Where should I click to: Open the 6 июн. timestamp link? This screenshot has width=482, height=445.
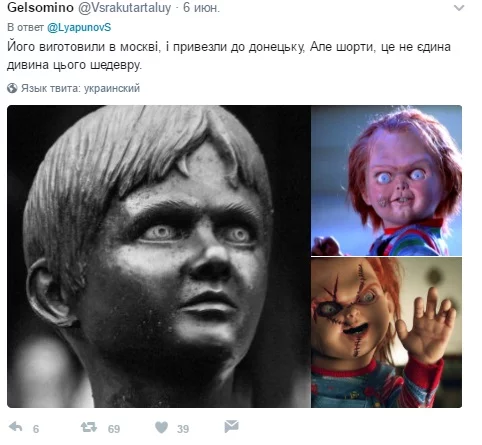pyautogui.click(x=201, y=8)
